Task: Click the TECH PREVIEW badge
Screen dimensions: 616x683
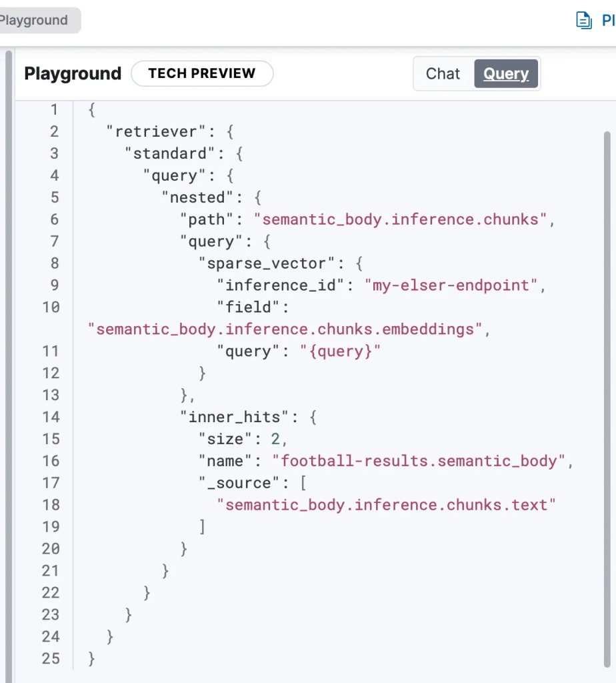Action: [202, 73]
